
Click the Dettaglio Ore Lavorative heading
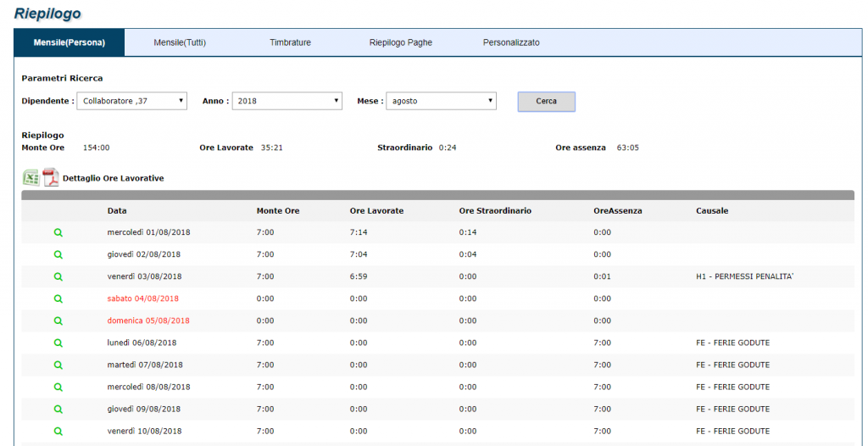tap(114, 178)
